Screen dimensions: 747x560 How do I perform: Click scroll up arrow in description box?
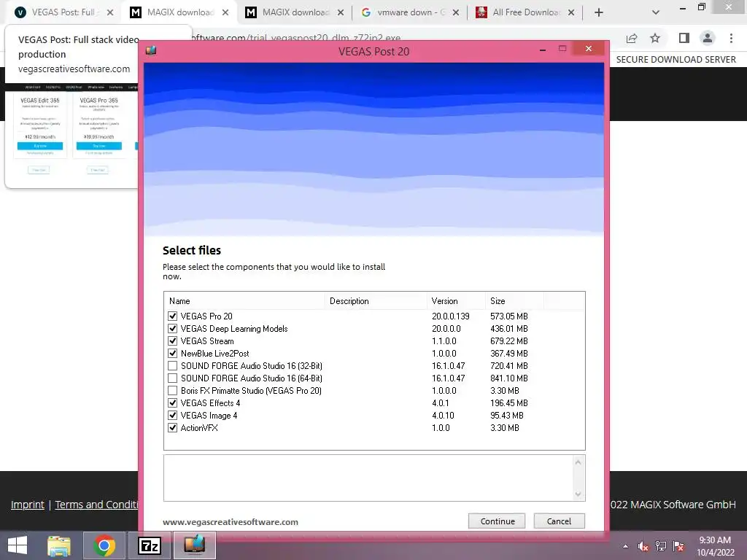pyautogui.click(x=578, y=462)
